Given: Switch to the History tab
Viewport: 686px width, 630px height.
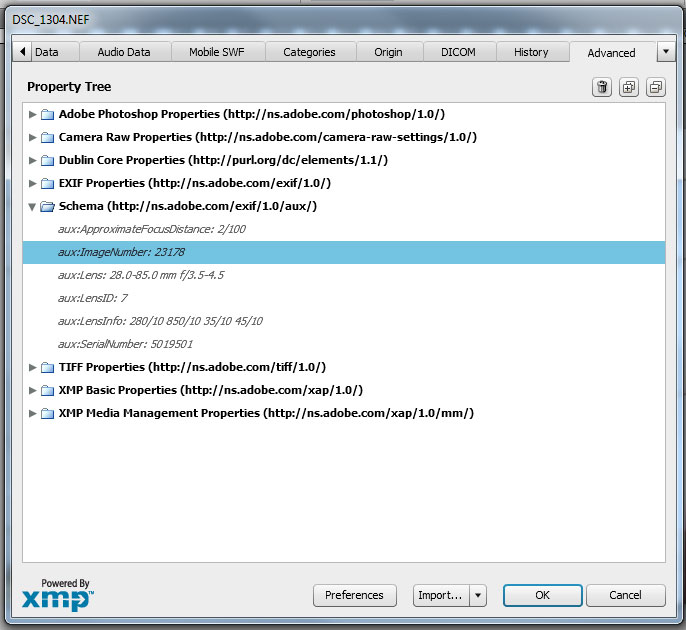Looking at the screenshot, I should (531, 53).
